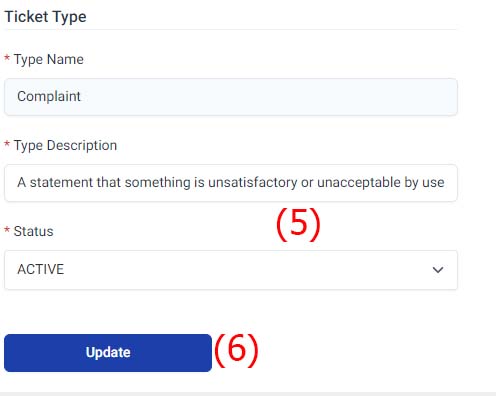
Task: Click the red (5) annotation marker
Action: (x=298, y=224)
